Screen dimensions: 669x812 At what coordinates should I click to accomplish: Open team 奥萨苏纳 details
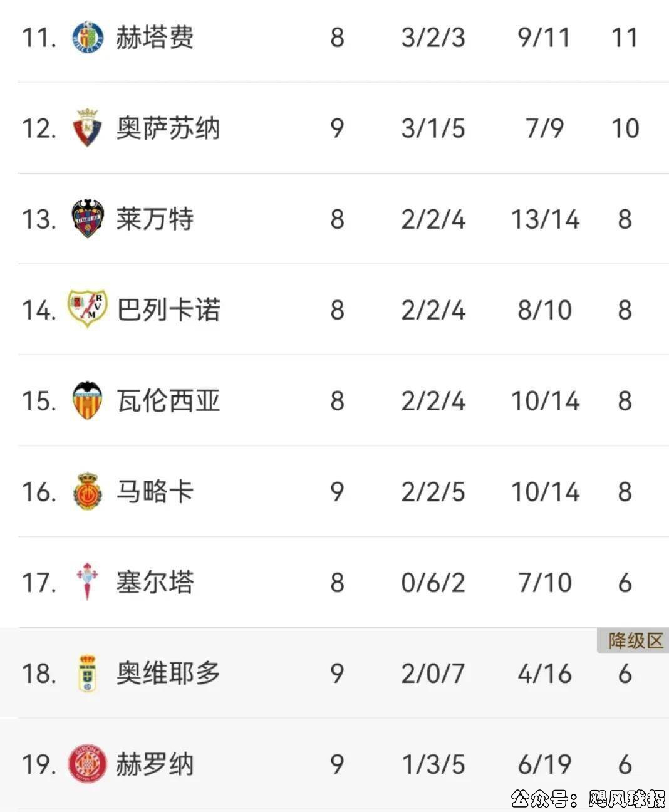tap(168, 128)
